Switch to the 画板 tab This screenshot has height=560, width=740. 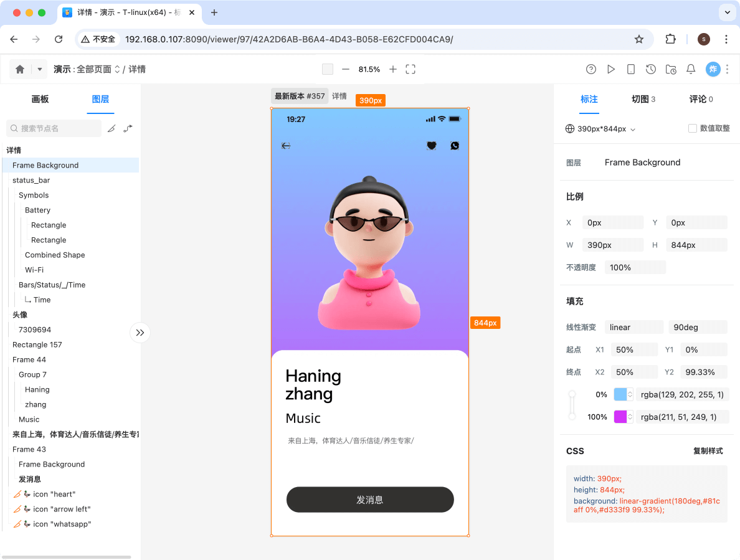(40, 99)
